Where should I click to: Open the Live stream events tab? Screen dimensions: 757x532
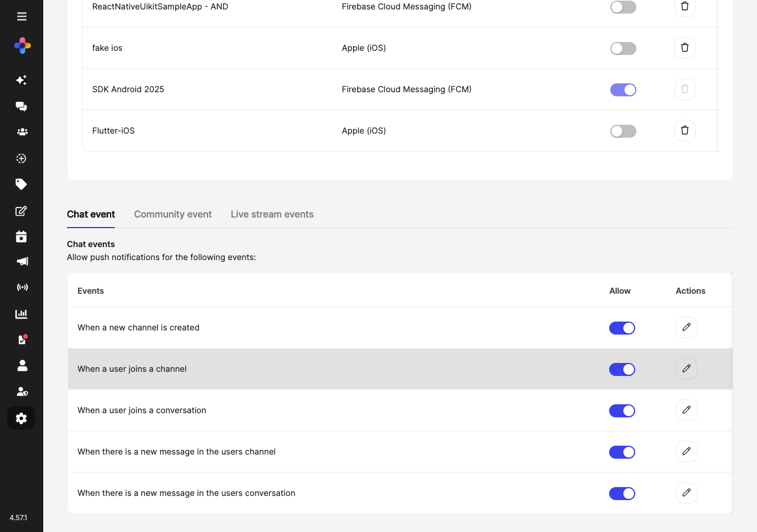272,214
